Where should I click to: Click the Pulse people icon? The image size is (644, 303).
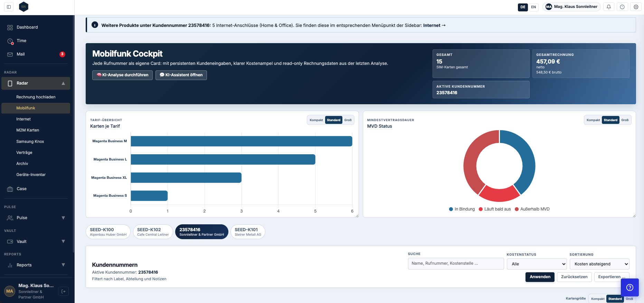coord(10,218)
